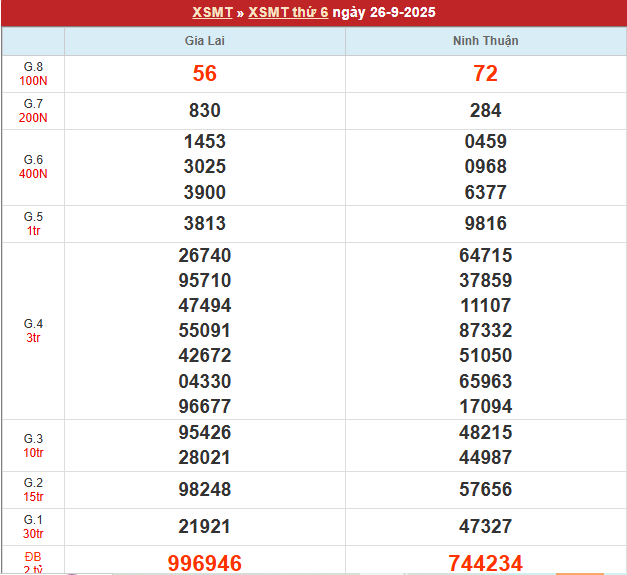Open the 'XSMT thứ 6' header link
Screen dimensions: 627x575
point(288,13)
